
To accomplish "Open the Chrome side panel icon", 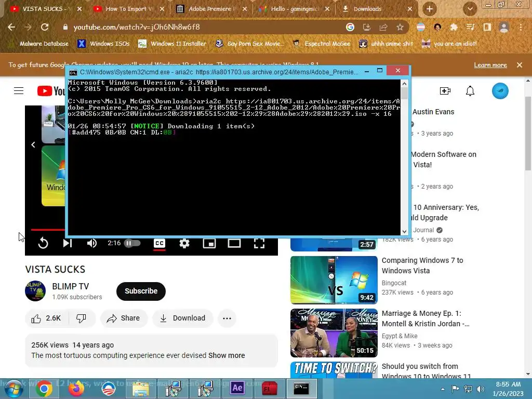I will 487,27.
